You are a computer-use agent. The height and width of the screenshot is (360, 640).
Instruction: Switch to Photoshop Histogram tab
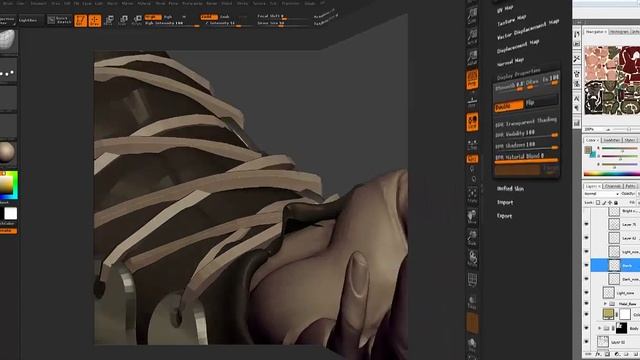(x=619, y=31)
